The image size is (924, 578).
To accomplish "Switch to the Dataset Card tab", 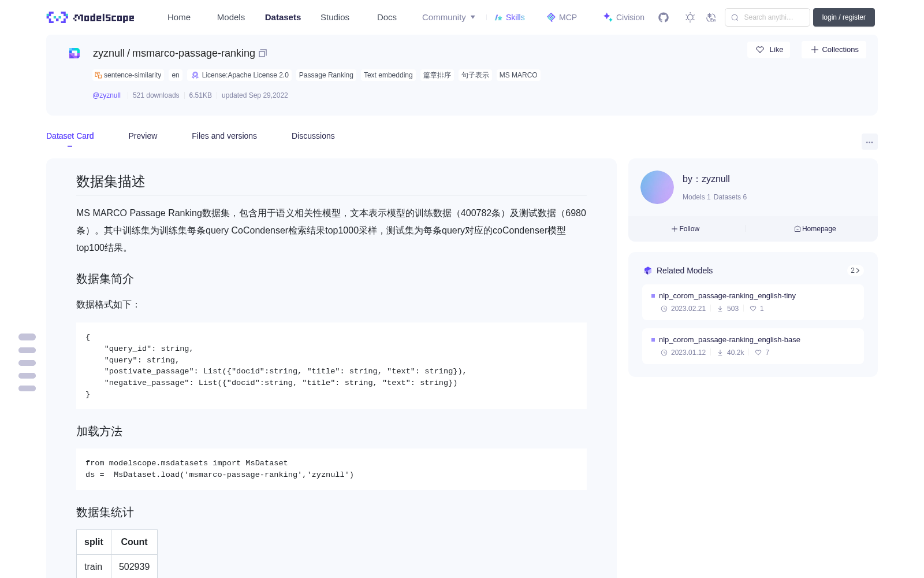I will pyautogui.click(x=70, y=136).
